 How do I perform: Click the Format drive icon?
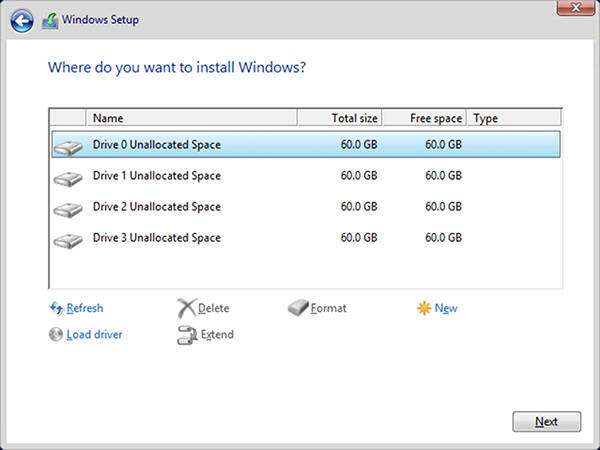tap(298, 308)
